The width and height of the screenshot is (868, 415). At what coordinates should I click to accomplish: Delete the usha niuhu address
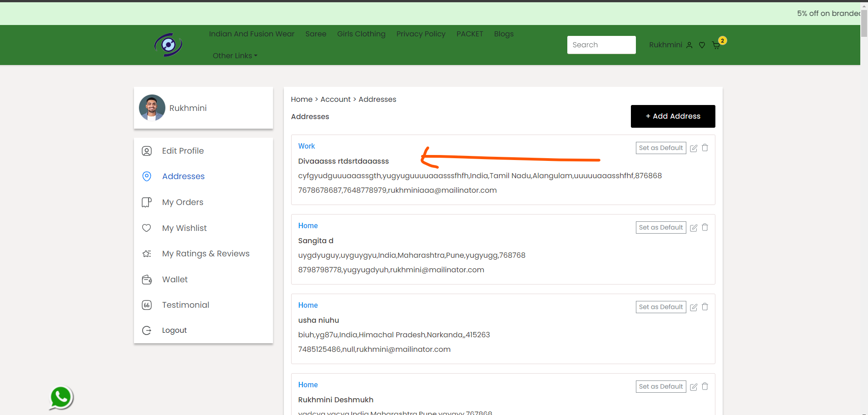click(x=705, y=307)
